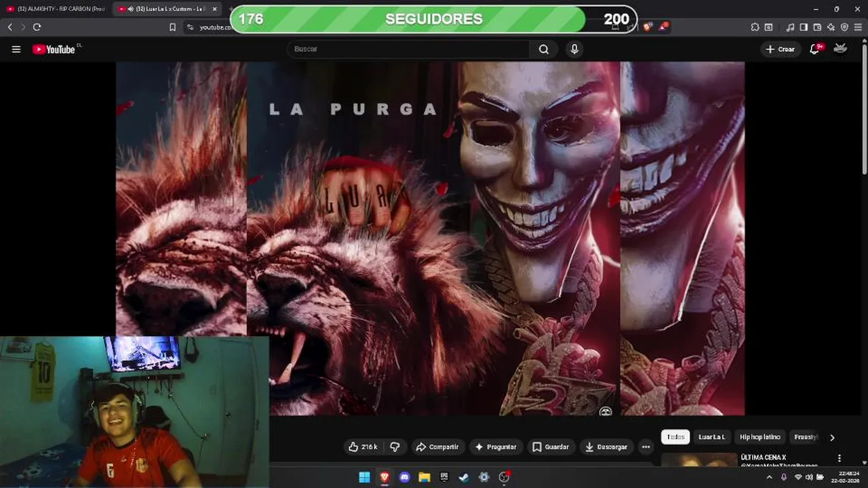
Task: Switch to the ALMIGHTY - RIP CARBON tab
Action: coord(56,9)
